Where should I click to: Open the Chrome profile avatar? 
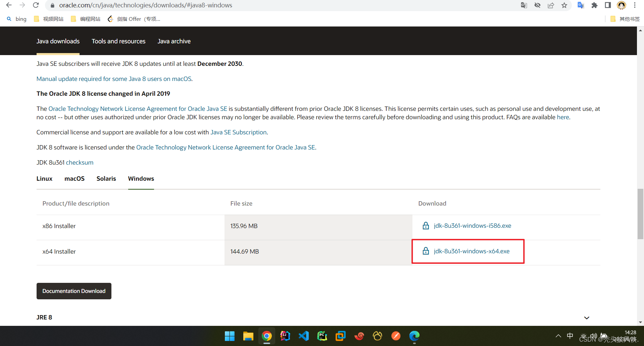(x=622, y=5)
